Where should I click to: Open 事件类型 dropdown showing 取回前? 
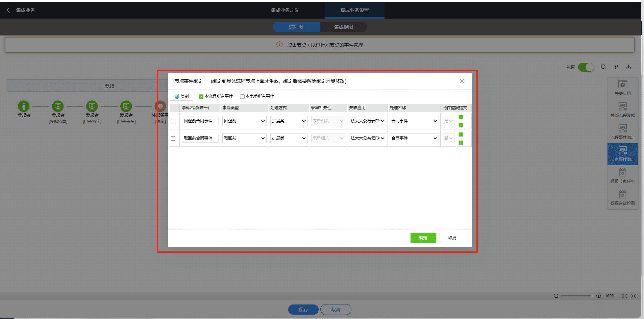click(x=244, y=138)
